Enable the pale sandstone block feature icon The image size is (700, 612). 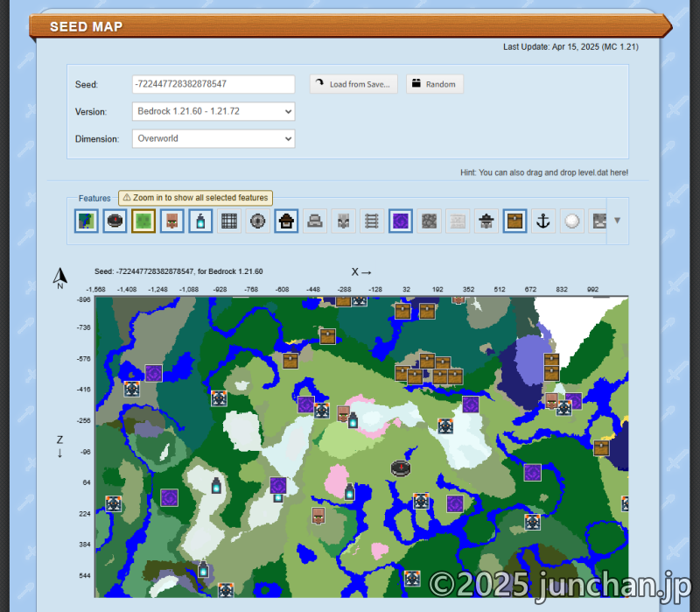(x=458, y=221)
